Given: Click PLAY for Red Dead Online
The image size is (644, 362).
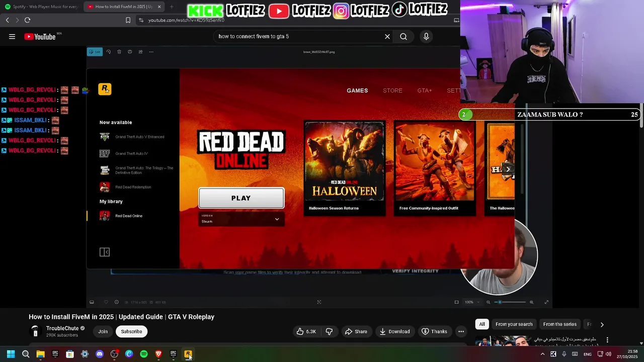Looking at the screenshot, I should tap(241, 198).
